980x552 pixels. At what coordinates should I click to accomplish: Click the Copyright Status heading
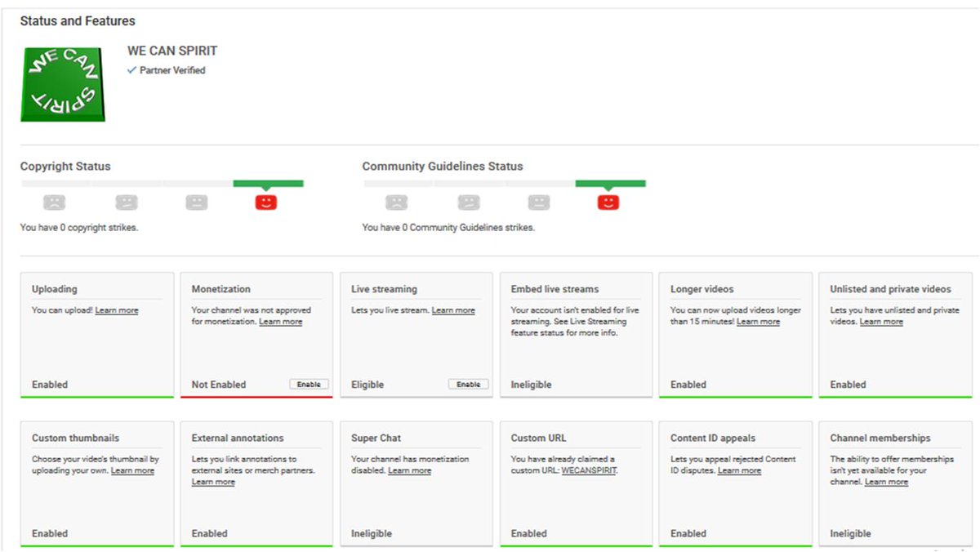coord(65,166)
